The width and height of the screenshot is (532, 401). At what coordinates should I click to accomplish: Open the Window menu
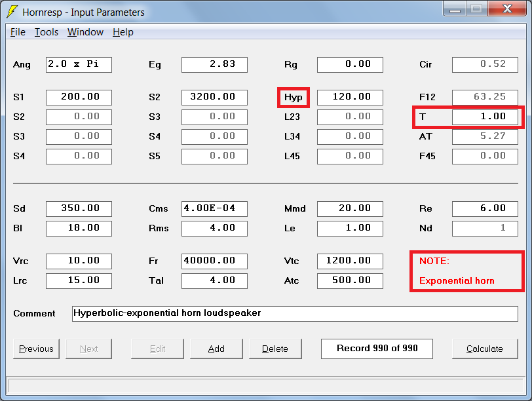click(85, 32)
